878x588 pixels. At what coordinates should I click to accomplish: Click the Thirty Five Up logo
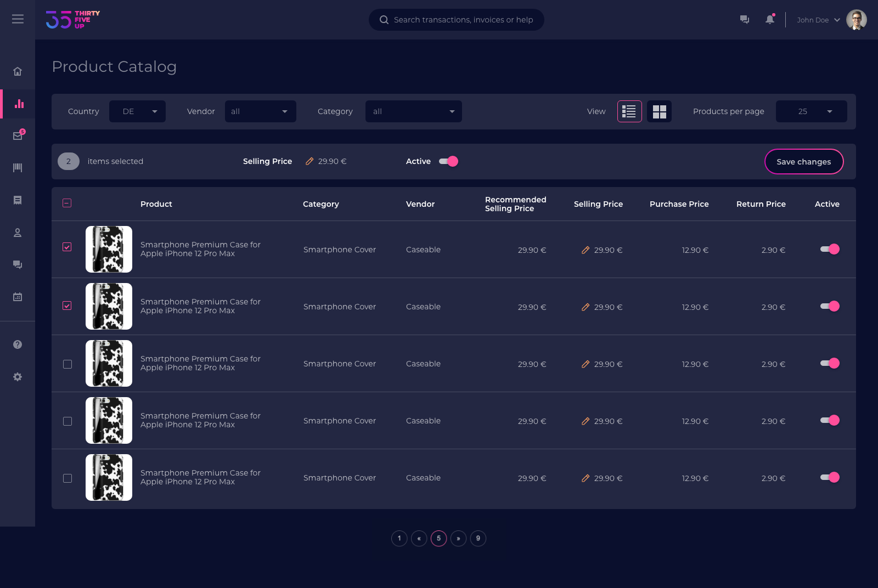point(73,20)
